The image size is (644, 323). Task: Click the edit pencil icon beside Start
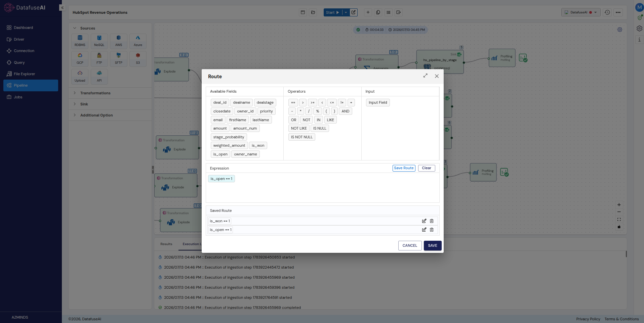pyautogui.click(x=354, y=12)
